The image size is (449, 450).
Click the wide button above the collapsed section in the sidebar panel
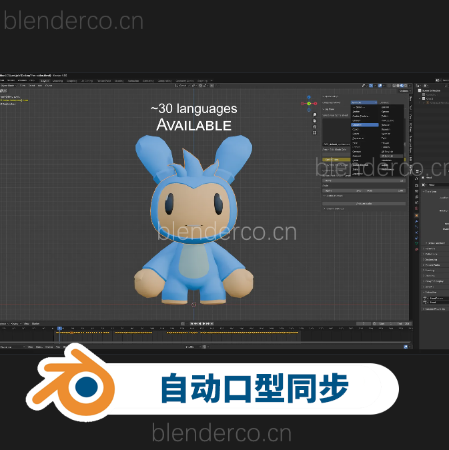pos(364,203)
